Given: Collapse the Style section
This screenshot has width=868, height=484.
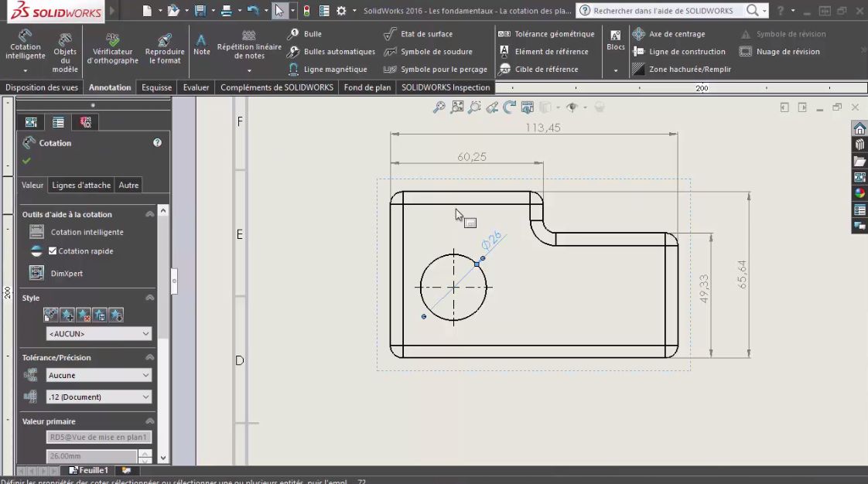Looking at the screenshot, I should (x=150, y=298).
